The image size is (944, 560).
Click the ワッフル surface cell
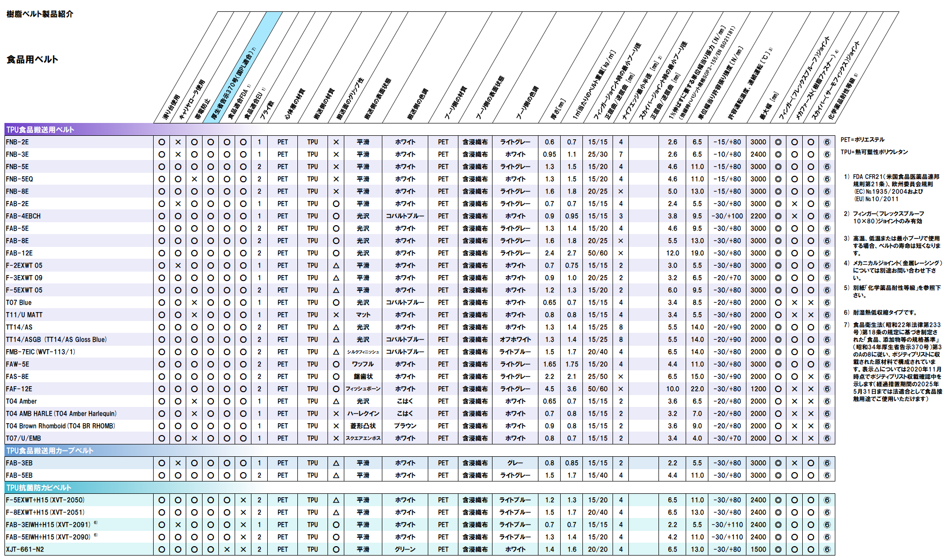[363, 364]
